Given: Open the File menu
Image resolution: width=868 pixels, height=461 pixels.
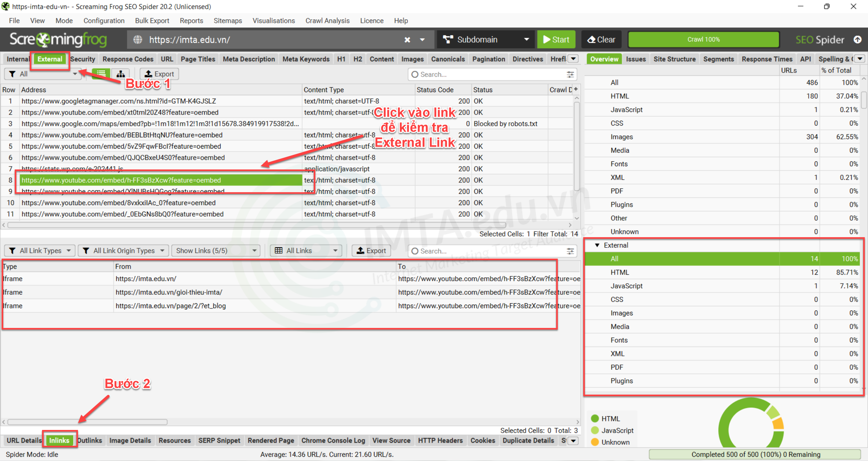Looking at the screenshot, I should tap(14, 21).
